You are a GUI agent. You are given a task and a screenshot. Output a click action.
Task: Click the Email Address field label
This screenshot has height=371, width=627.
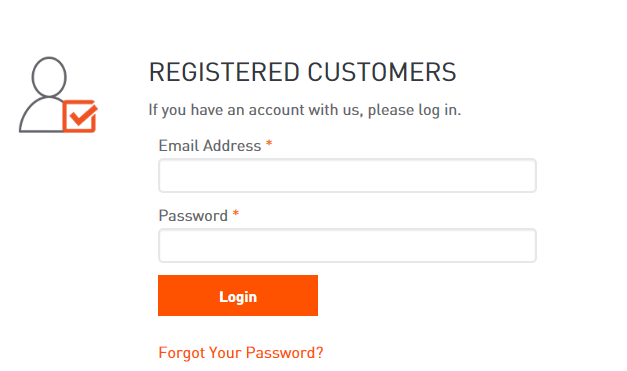(210, 146)
